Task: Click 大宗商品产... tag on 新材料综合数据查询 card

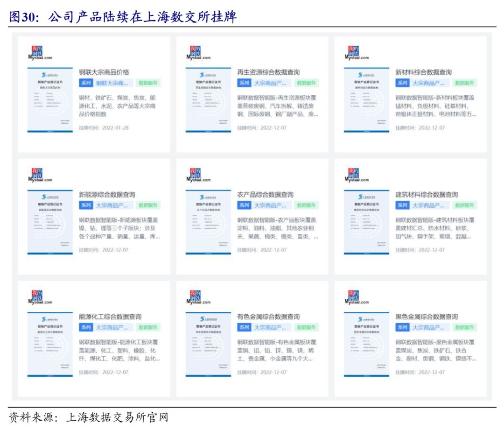Action: coord(429,83)
